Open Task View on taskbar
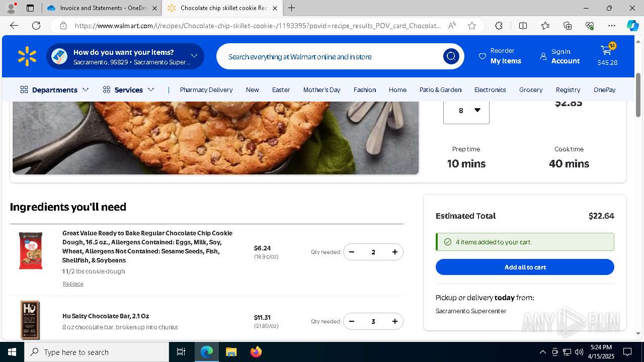 coord(181,352)
